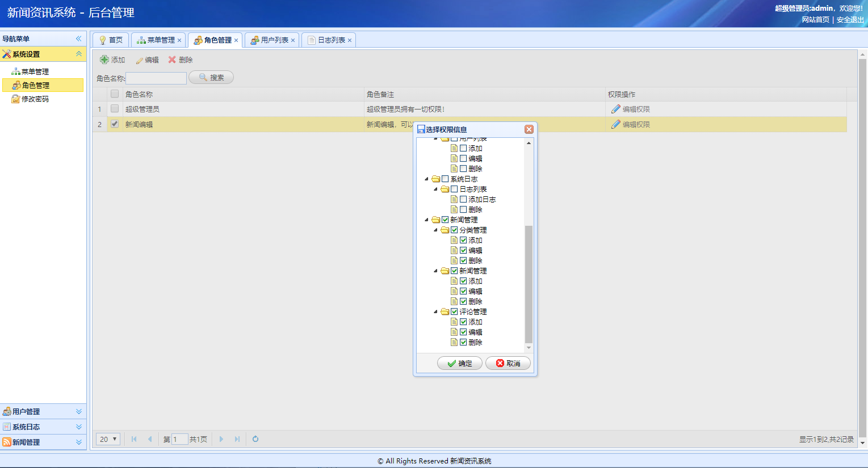Toggle the select-all checkbox in table header
Screen dimensions: 868x468
point(115,94)
